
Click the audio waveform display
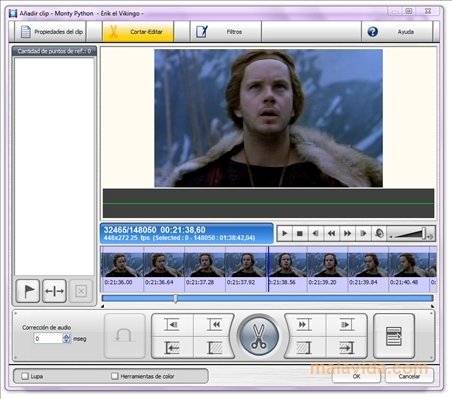point(268,203)
